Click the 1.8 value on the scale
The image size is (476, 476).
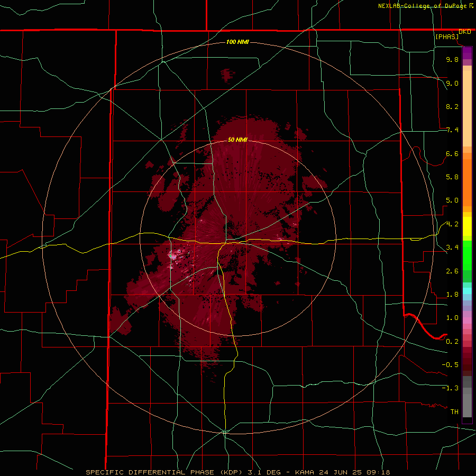click(452, 295)
